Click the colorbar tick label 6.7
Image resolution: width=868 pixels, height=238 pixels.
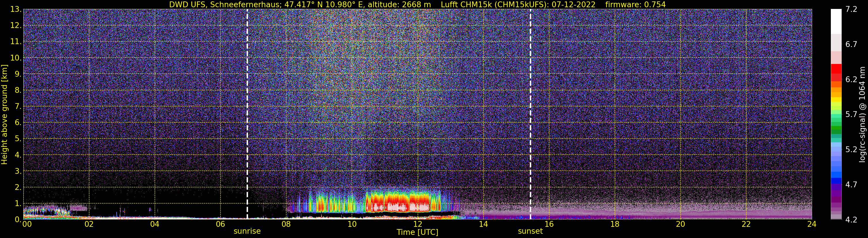(851, 44)
